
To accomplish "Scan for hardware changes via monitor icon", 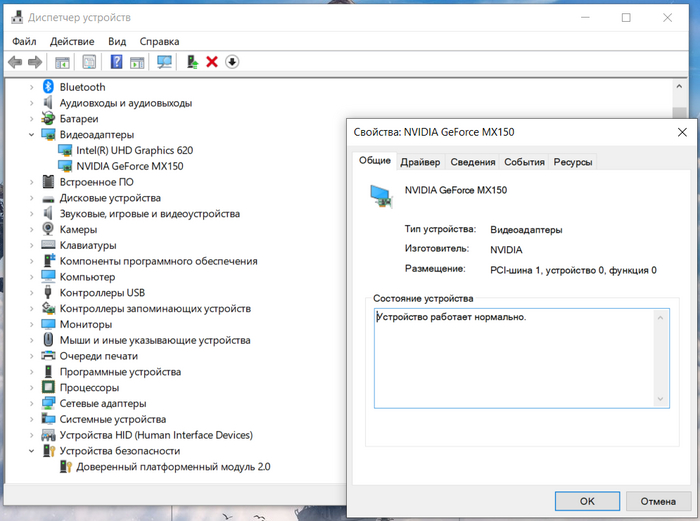I will coord(164,62).
